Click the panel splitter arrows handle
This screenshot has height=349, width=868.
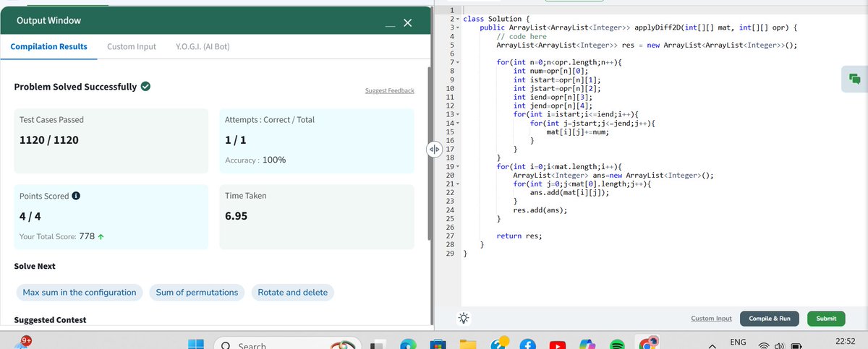coord(434,150)
